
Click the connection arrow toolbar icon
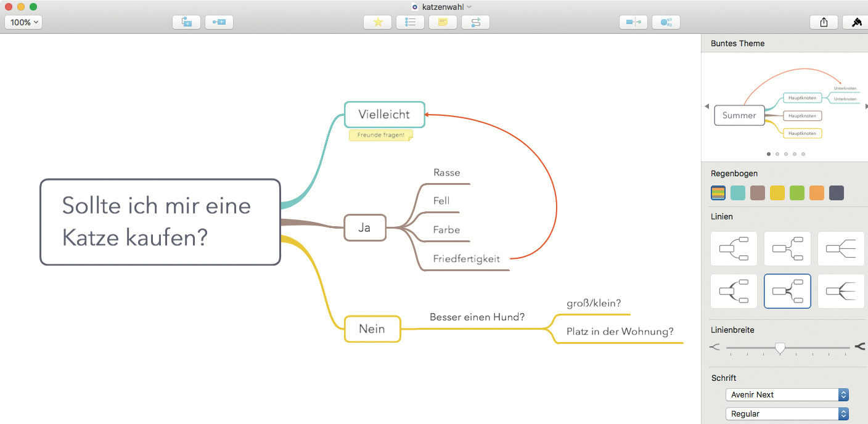pos(475,22)
